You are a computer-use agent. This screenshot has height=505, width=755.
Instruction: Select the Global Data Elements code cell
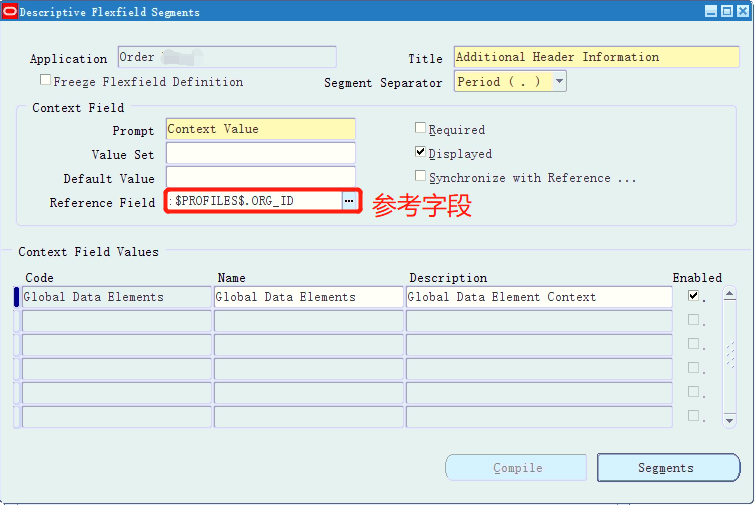(x=117, y=297)
